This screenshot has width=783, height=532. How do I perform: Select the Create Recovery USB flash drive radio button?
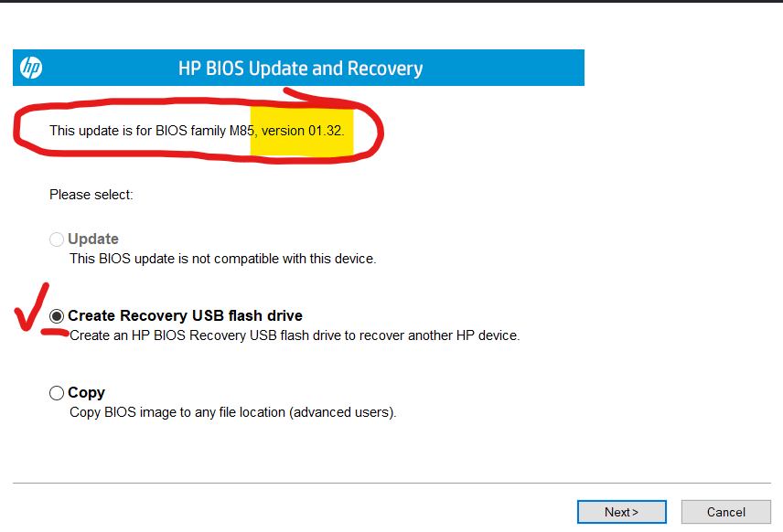[x=57, y=316]
